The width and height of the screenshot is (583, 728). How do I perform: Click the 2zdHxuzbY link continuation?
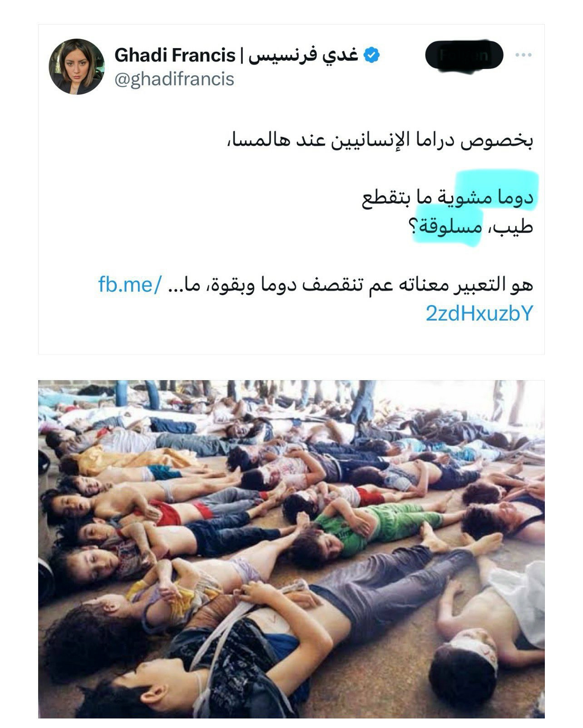coord(479,313)
